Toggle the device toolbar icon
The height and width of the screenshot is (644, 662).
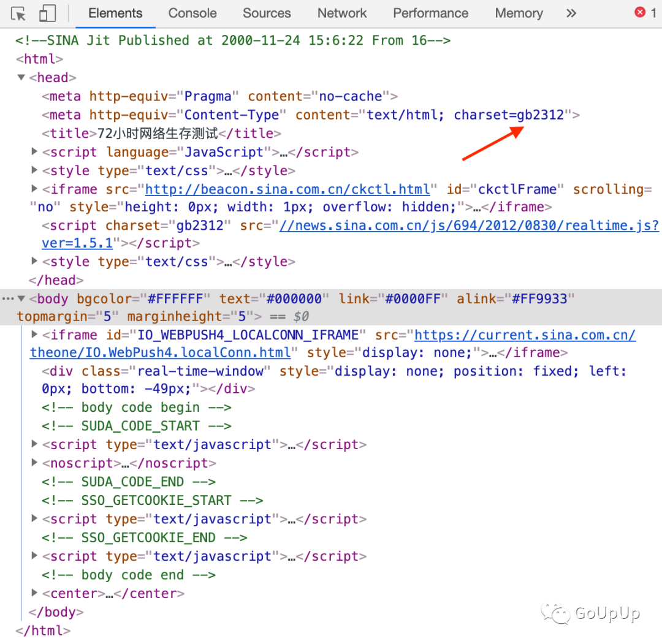click(x=47, y=13)
